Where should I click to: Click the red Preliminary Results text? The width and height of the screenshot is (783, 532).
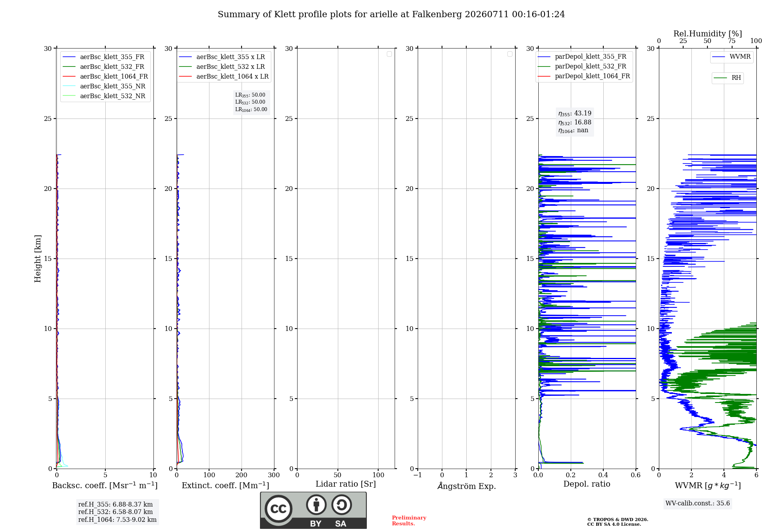click(409, 521)
